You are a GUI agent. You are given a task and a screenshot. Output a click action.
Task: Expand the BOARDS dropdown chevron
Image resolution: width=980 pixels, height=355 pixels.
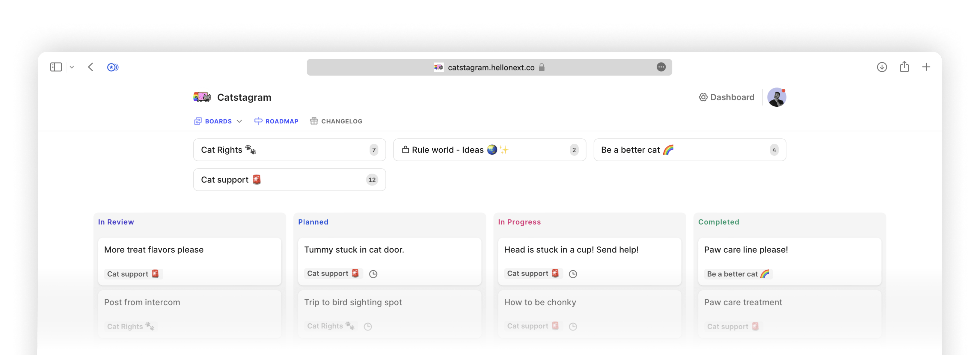[x=239, y=121]
